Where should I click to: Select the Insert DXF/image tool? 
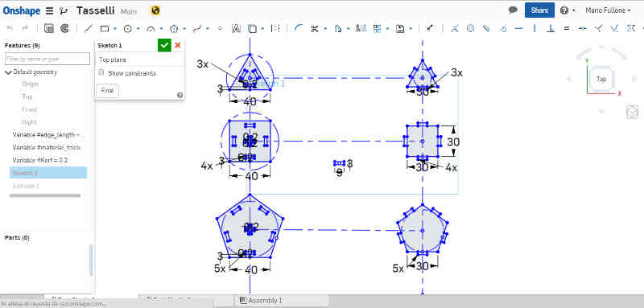400,28
